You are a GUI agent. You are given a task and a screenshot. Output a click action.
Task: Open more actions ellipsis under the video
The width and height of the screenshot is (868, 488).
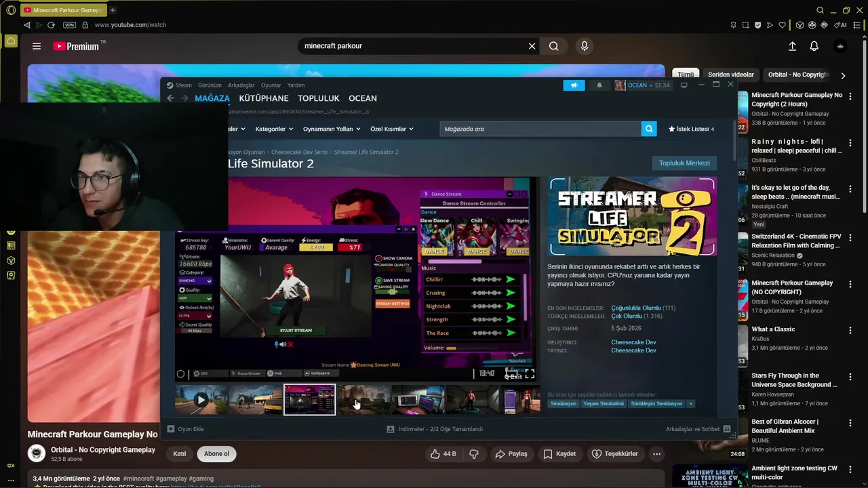pos(656,453)
